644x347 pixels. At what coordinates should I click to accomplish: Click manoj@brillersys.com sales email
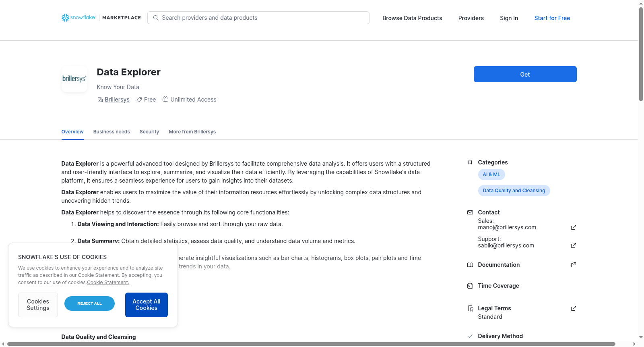(x=507, y=227)
